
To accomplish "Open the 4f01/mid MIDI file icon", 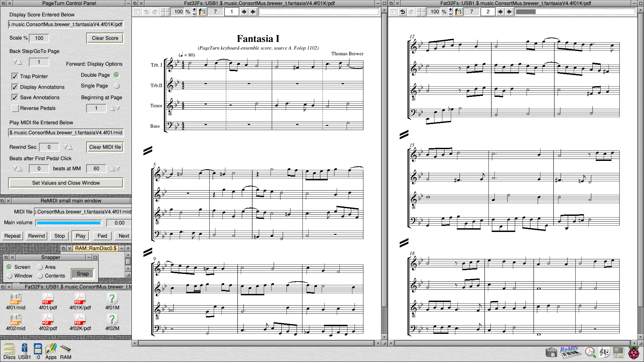I will coord(15,301).
